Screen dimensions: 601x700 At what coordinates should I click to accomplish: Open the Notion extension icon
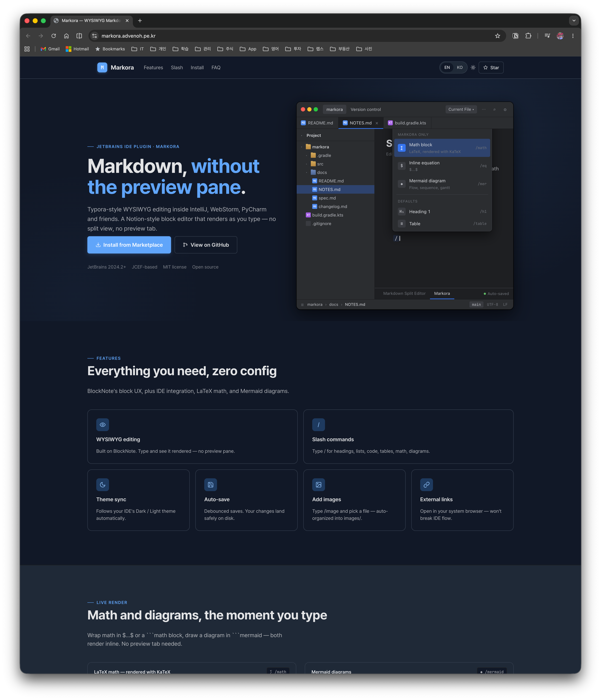[x=515, y=36]
